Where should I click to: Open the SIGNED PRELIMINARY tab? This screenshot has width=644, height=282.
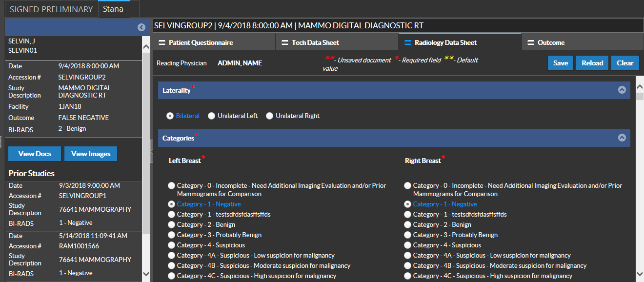[51, 9]
